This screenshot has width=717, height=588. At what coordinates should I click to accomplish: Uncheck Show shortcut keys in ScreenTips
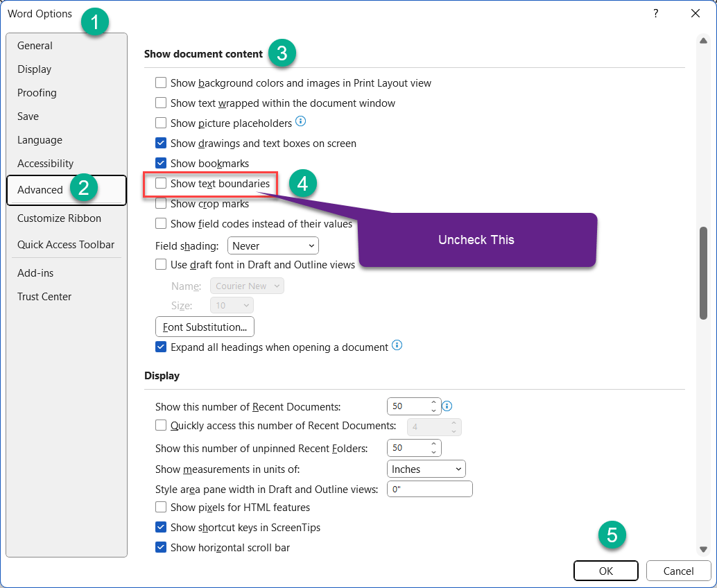[161, 527]
